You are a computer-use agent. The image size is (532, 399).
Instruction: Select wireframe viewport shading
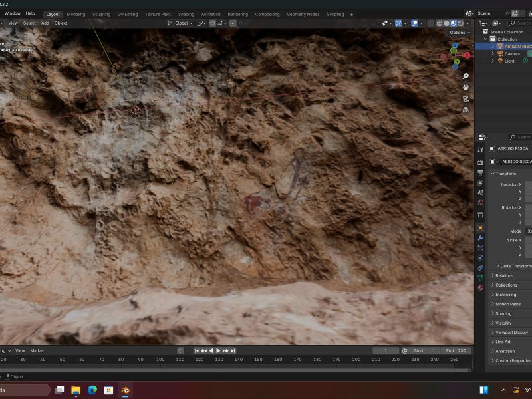[440, 23]
